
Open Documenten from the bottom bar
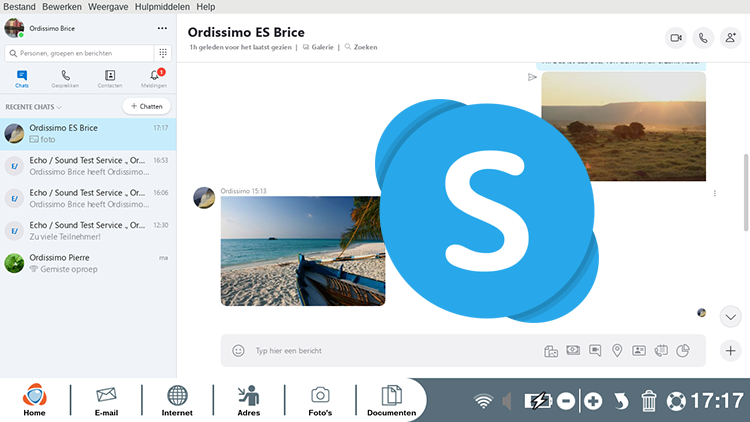(391, 400)
